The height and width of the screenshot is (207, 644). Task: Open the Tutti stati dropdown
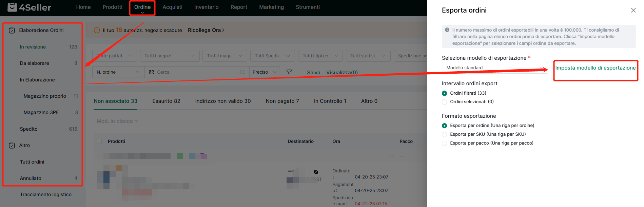pyautogui.click(x=368, y=56)
